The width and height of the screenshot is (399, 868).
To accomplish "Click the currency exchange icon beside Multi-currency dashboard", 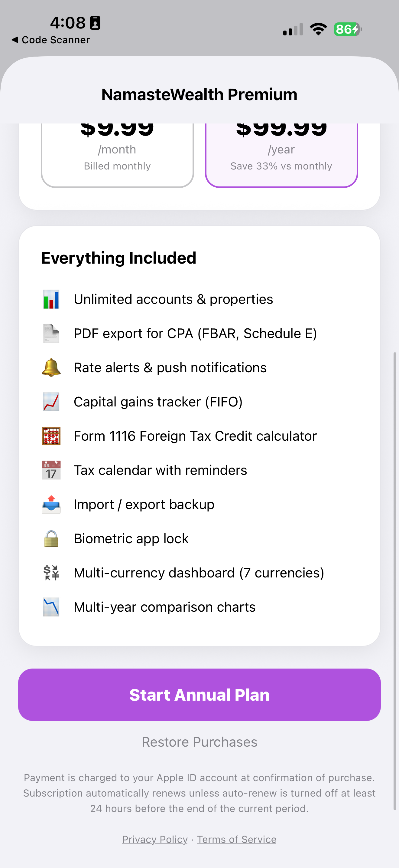I will 51,573.
